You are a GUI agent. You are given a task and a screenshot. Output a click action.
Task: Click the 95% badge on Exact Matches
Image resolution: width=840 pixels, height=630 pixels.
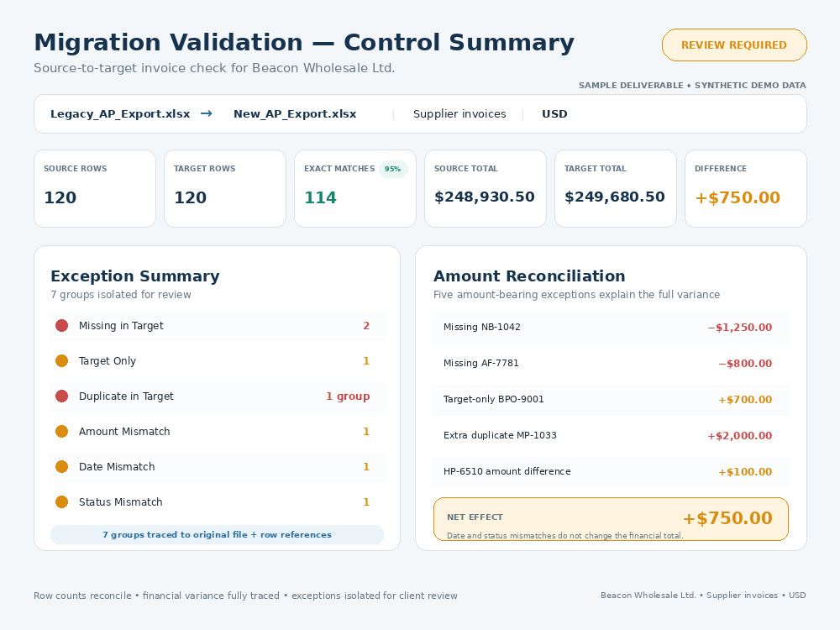(392, 169)
